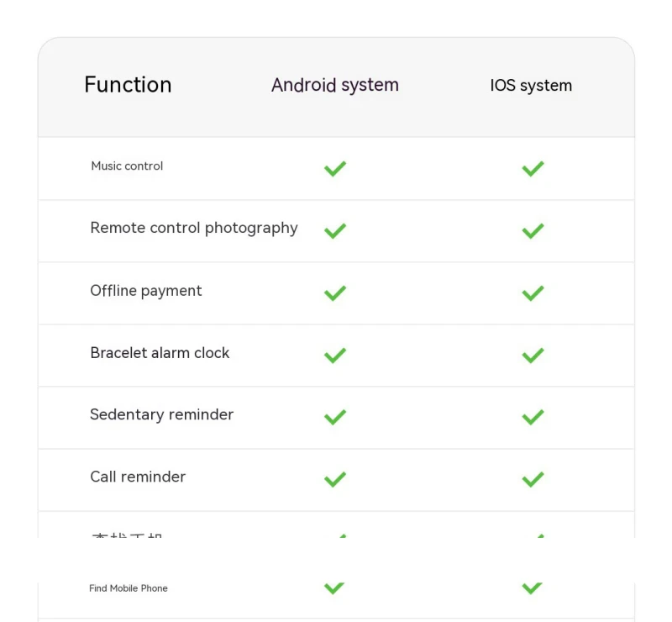
Task: Click Android checkmark for Find Mobile Phone
Action: click(x=334, y=588)
